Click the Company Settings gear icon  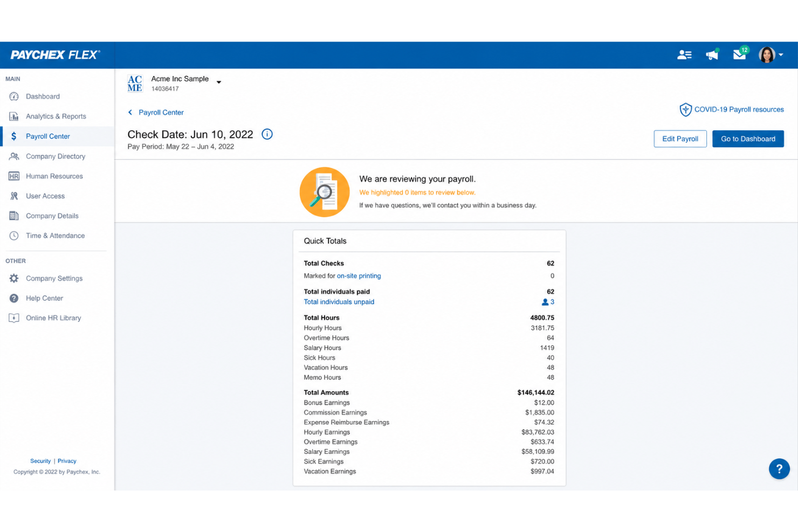point(14,278)
